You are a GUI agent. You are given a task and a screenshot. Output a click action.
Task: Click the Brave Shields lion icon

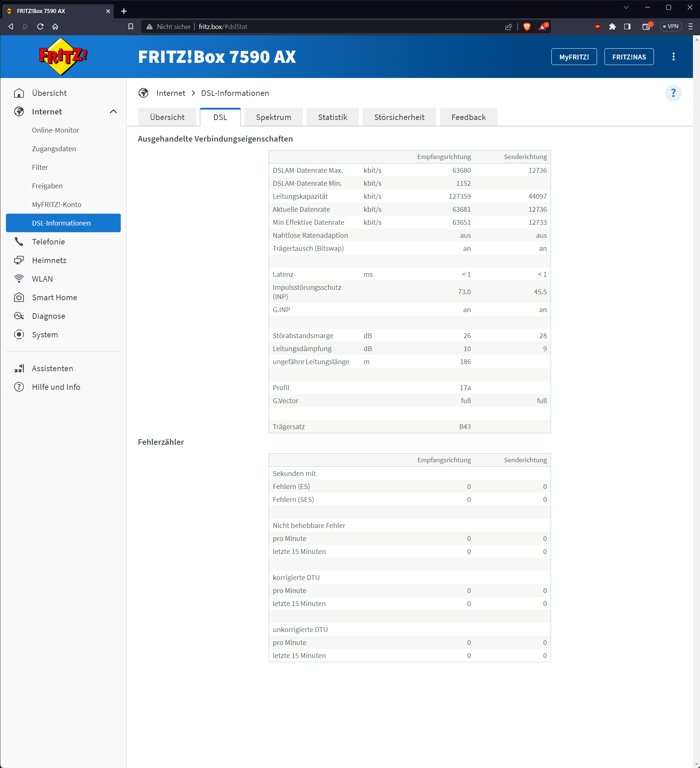527,27
